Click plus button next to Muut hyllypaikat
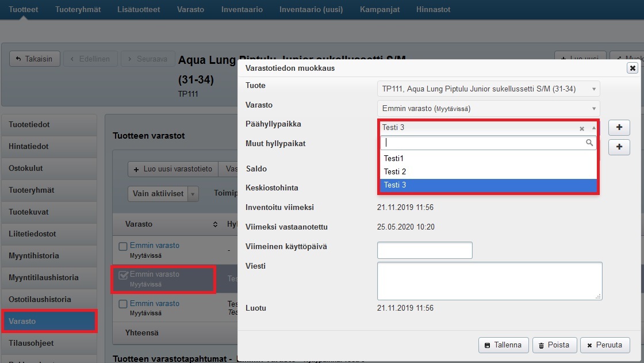This screenshot has height=363, width=644. [x=619, y=147]
